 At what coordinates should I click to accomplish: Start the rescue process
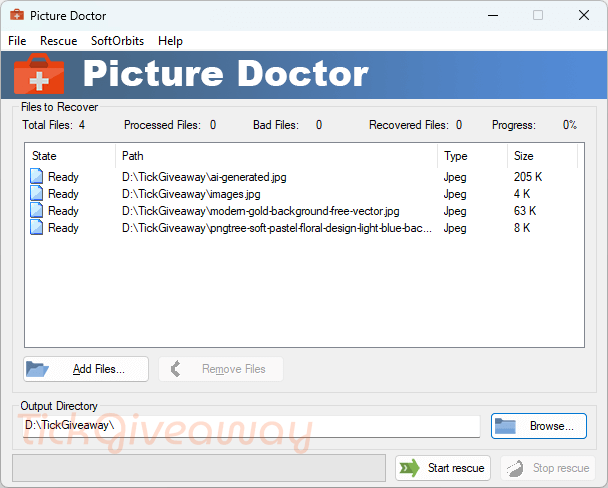[x=443, y=468]
